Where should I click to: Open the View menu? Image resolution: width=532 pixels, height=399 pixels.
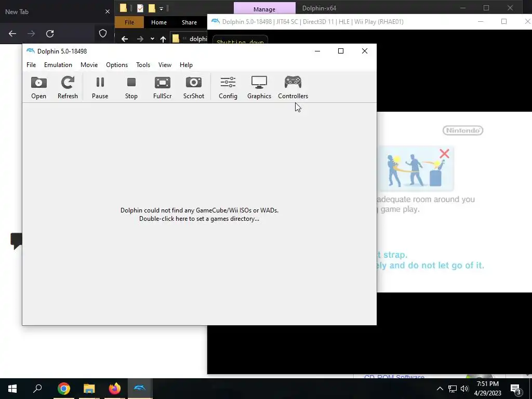point(165,65)
